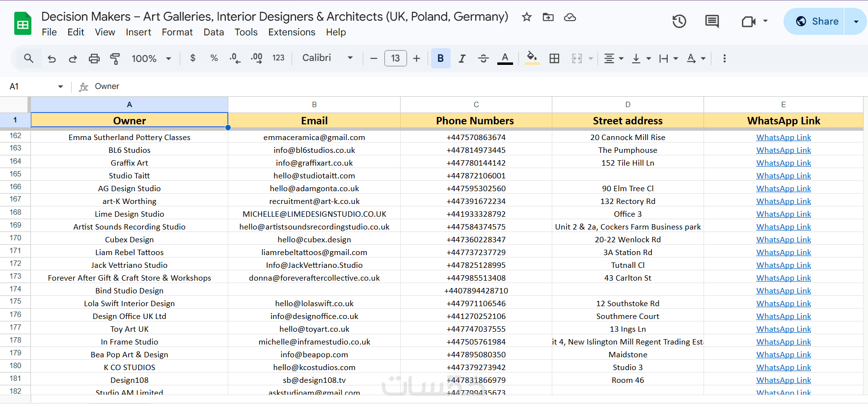Open the Calibri font dropdown
Image resolution: width=868 pixels, height=404 pixels.
[x=327, y=58]
